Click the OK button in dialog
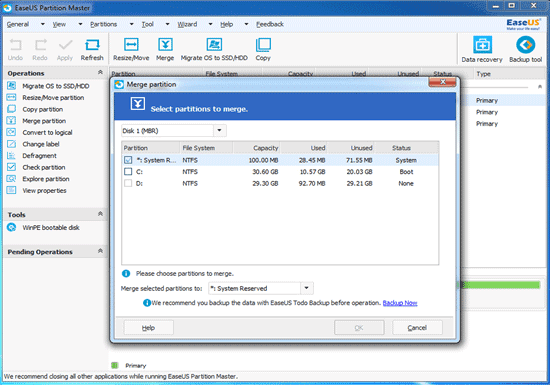 [359, 328]
